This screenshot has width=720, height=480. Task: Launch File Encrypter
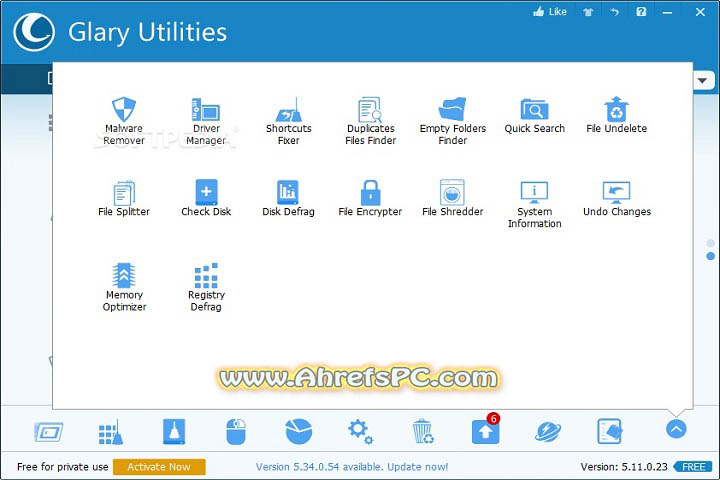(370, 198)
